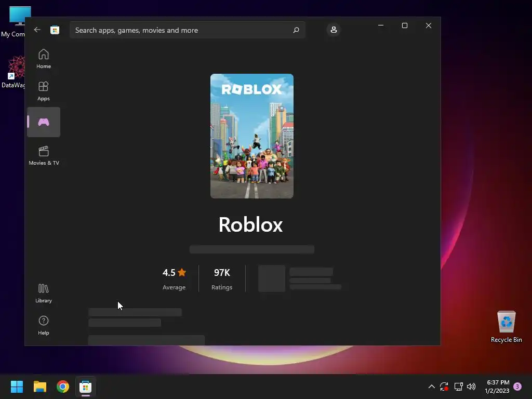The width and height of the screenshot is (532, 399).
Task: Switch to the Apps section
Action: (x=44, y=91)
